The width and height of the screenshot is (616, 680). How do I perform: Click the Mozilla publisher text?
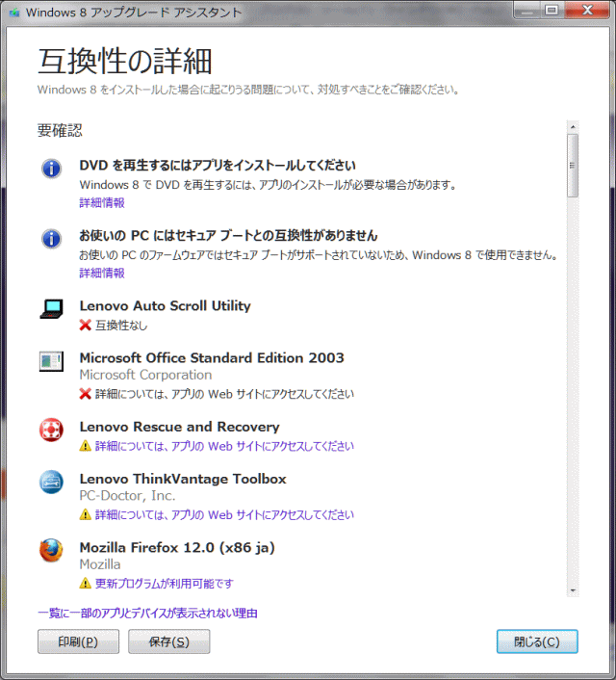pyautogui.click(x=100, y=564)
